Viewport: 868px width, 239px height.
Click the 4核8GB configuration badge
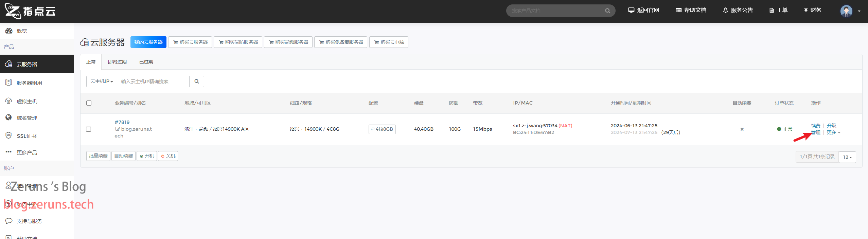point(382,129)
